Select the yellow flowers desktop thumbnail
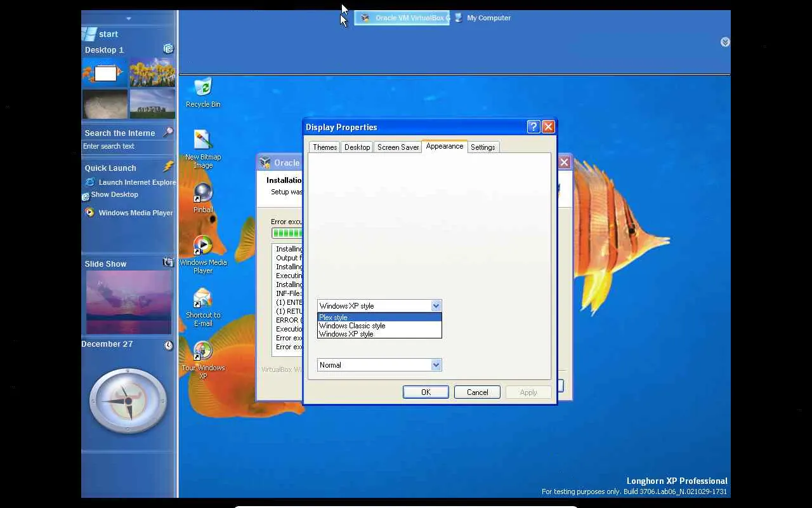The image size is (812, 508). coord(152,73)
